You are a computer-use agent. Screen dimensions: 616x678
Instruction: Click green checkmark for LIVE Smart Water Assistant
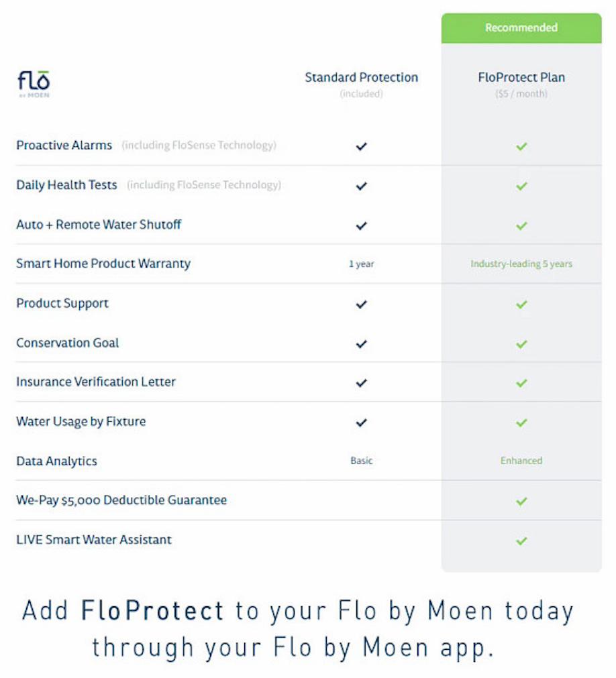(521, 541)
